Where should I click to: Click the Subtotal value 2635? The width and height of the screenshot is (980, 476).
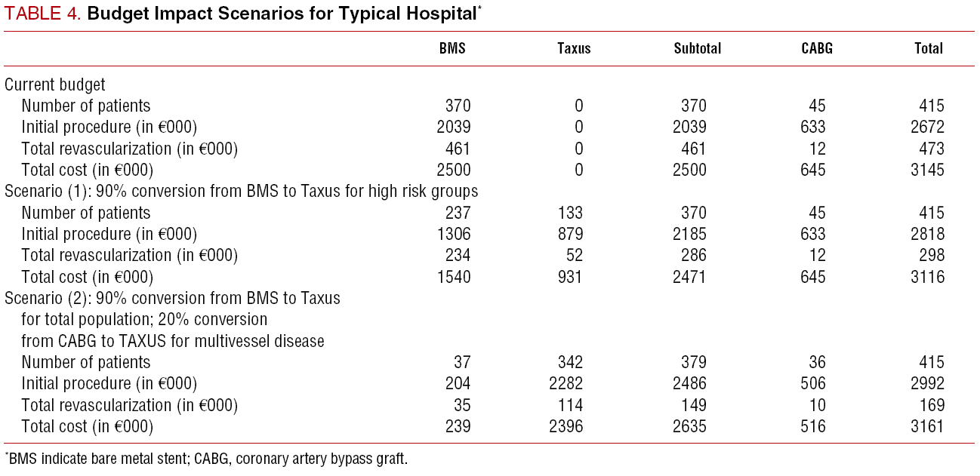pyautogui.click(x=689, y=427)
